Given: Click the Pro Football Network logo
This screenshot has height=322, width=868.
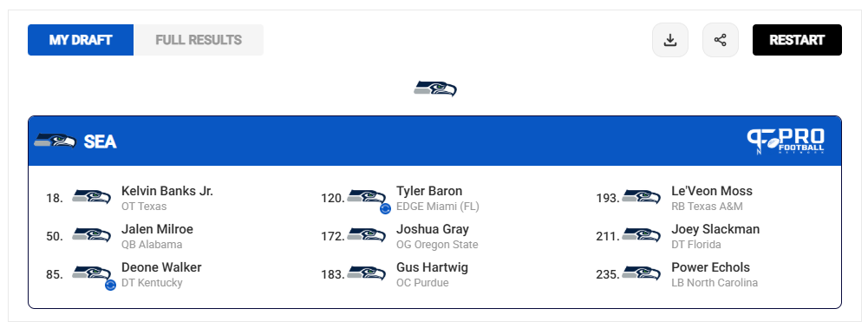Looking at the screenshot, I should tap(785, 141).
